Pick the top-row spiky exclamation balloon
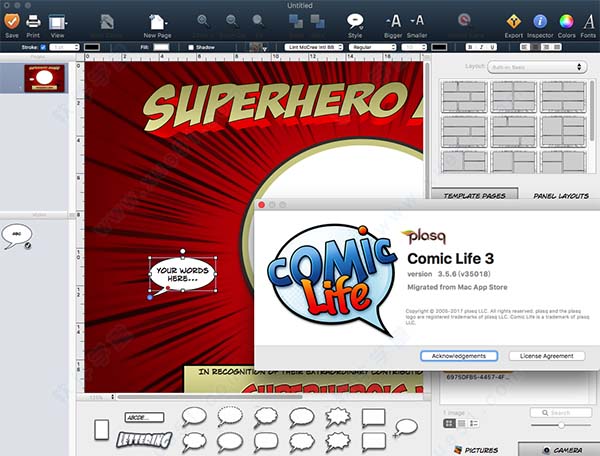 338,417
